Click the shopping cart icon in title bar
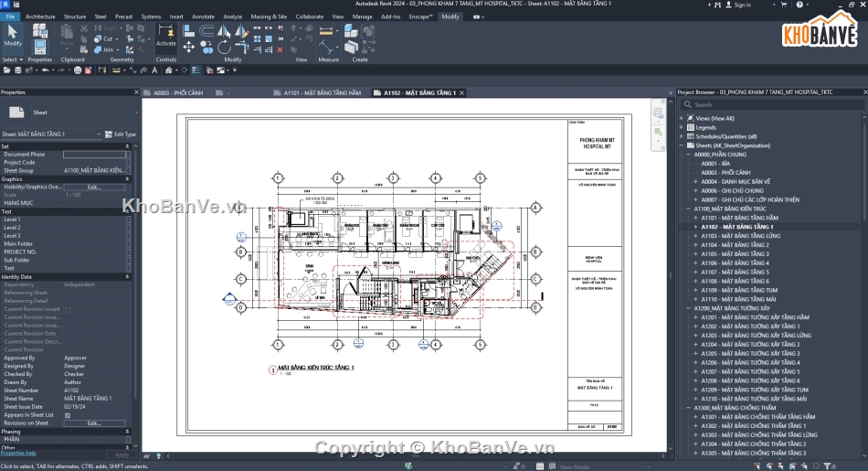Image resolution: width=868 pixels, height=471 pixels. coord(783,5)
